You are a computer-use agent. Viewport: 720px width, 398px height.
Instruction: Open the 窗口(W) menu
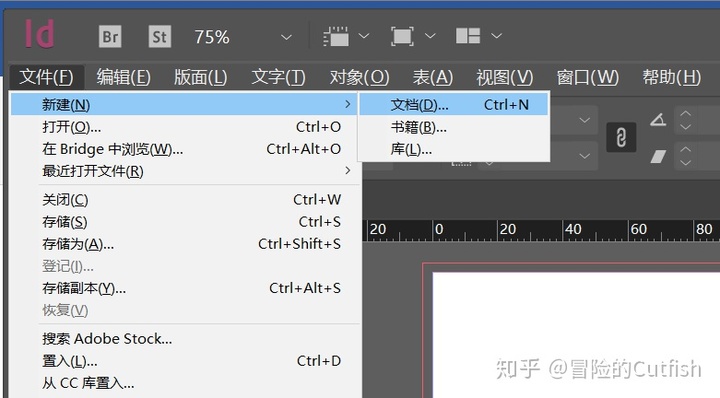tap(587, 77)
